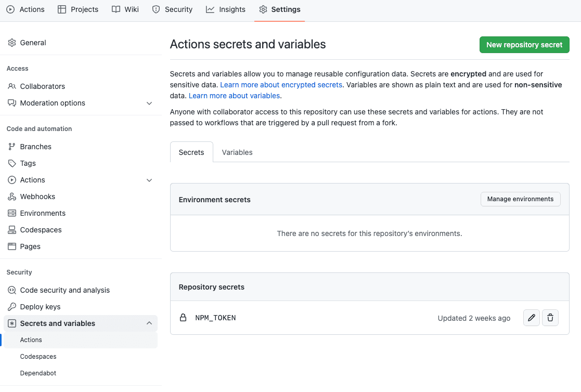Click the codespaces icon in the sidebar

pos(12,230)
